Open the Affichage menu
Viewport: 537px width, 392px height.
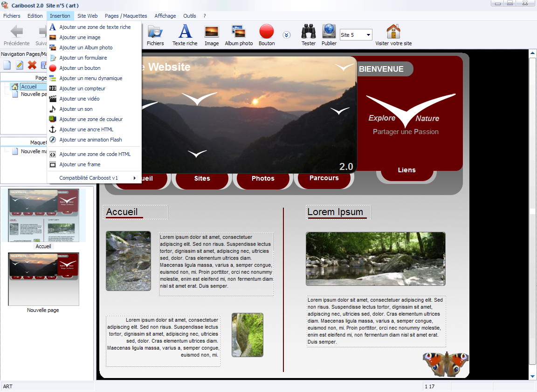click(165, 16)
